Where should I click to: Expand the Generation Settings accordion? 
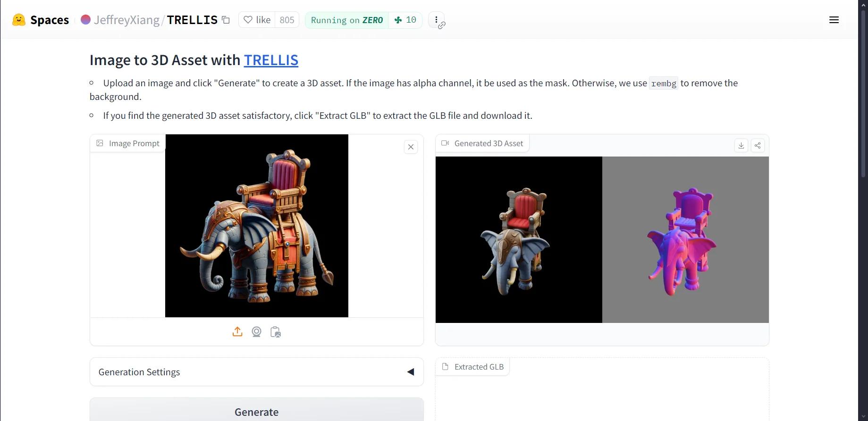pyautogui.click(x=257, y=372)
